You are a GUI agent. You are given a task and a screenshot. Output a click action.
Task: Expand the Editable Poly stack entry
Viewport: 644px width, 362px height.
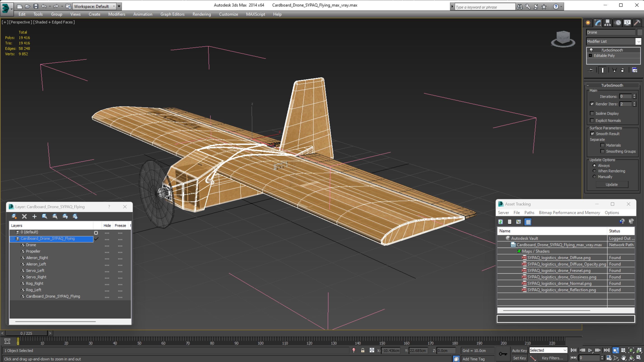pyautogui.click(x=590, y=55)
